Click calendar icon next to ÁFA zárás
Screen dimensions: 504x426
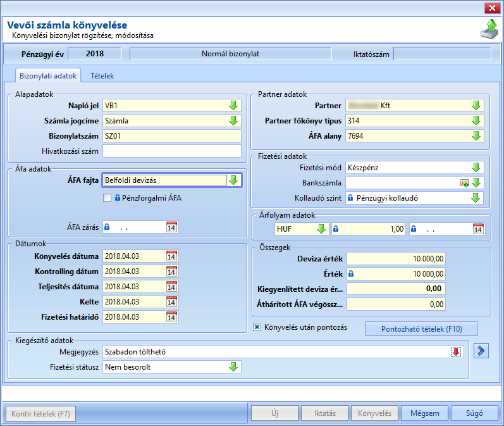coord(171,227)
